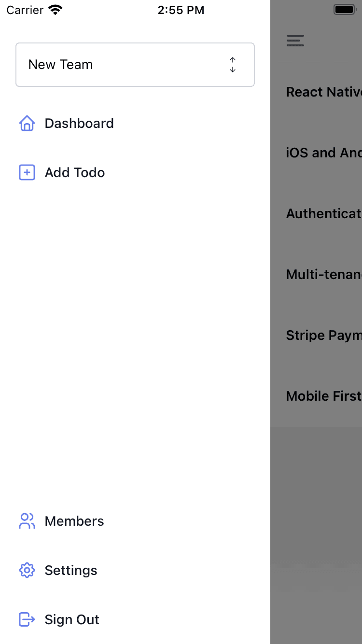
Task: Open the Members menu entry
Action: point(74,521)
